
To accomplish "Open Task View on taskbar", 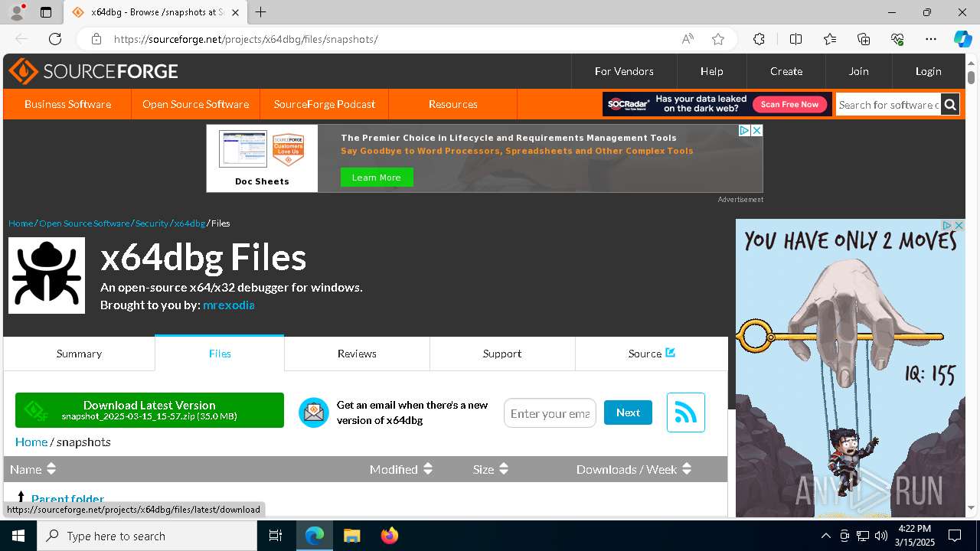I will coord(276,536).
